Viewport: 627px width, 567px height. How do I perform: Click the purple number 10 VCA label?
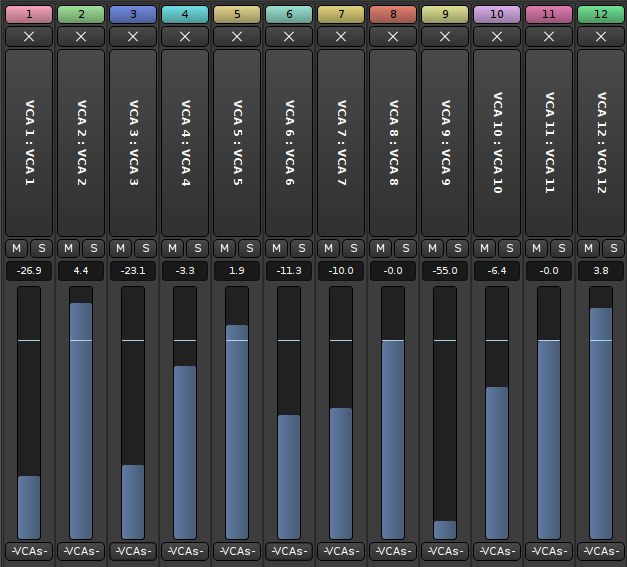tap(497, 14)
